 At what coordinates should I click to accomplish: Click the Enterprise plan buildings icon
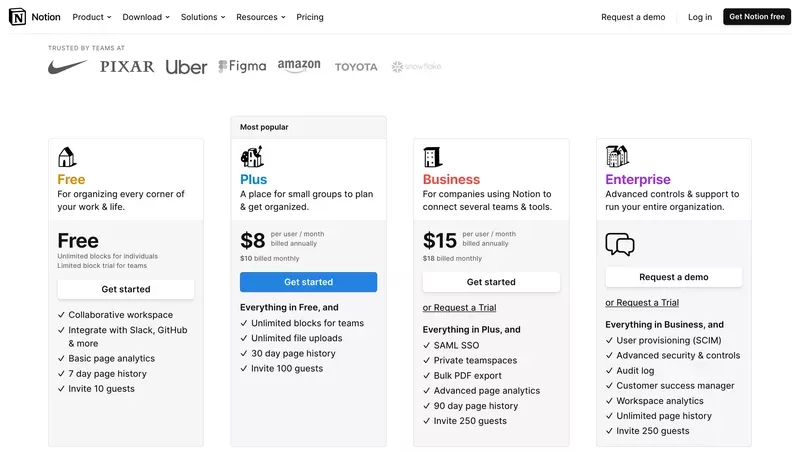[x=617, y=156]
